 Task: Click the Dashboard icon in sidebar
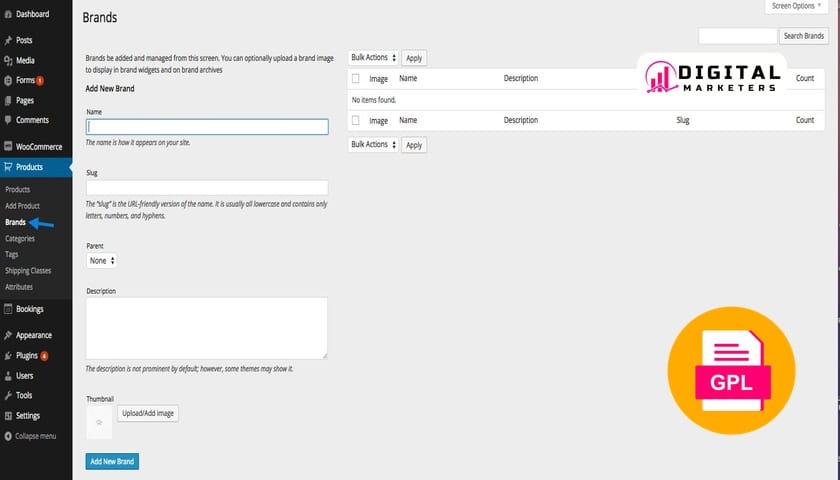point(8,13)
